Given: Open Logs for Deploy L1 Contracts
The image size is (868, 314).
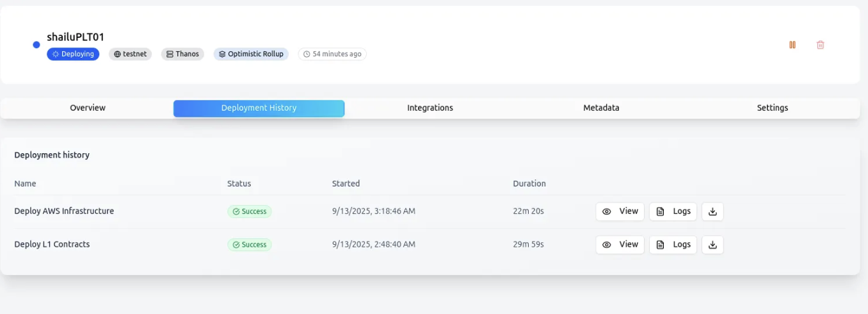Looking at the screenshot, I should [673, 245].
